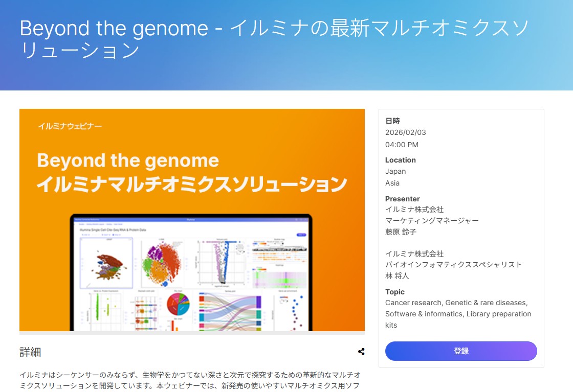573x392 pixels.
Task: Select the Asia region text
Action: tap(392, 183)
